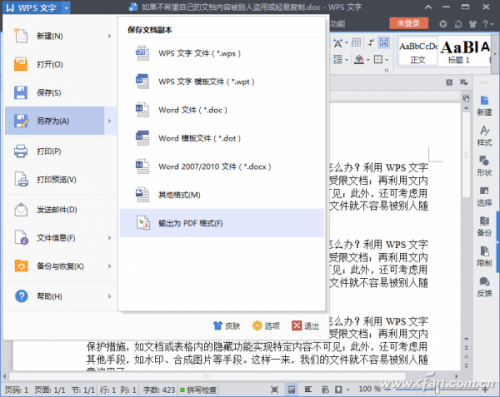Image resolution: width=500 pixels, height=397 pixels.
Task: Click the vertical scrollbar down arrow
Action: 466,339
